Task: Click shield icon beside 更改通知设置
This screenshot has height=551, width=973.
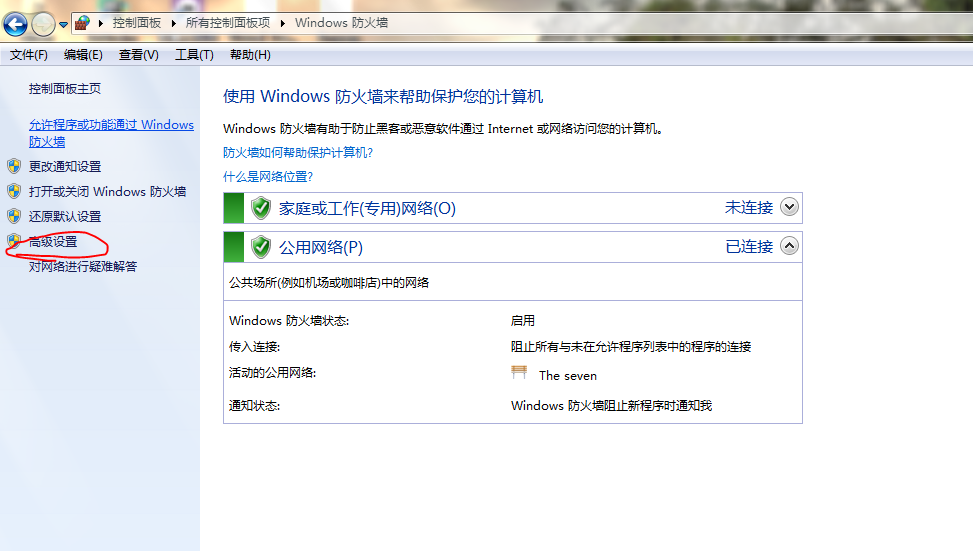Action: pyautogui.click(x=14, y=166)
